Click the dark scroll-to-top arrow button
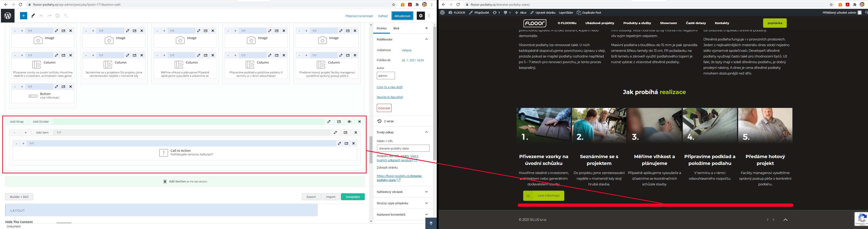This screenshot has width=868, height=229. 431,223
